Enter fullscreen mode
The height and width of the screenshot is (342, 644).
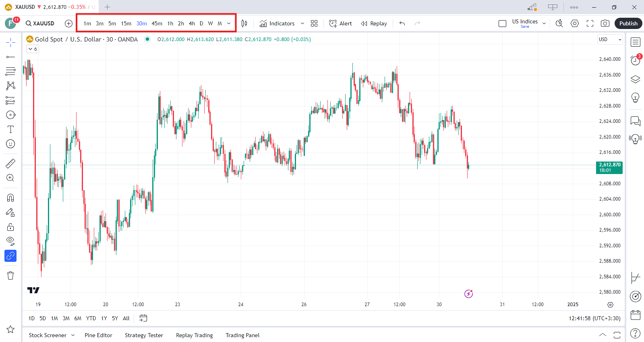pos(590,23)
